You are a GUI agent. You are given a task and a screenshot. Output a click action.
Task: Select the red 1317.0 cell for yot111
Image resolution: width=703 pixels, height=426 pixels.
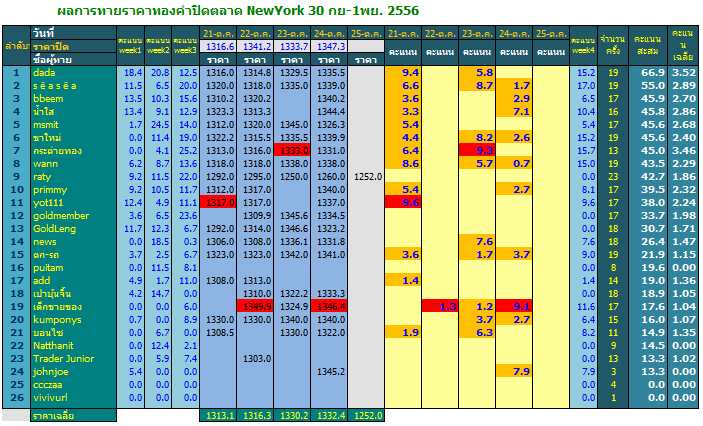click(218, 203)
